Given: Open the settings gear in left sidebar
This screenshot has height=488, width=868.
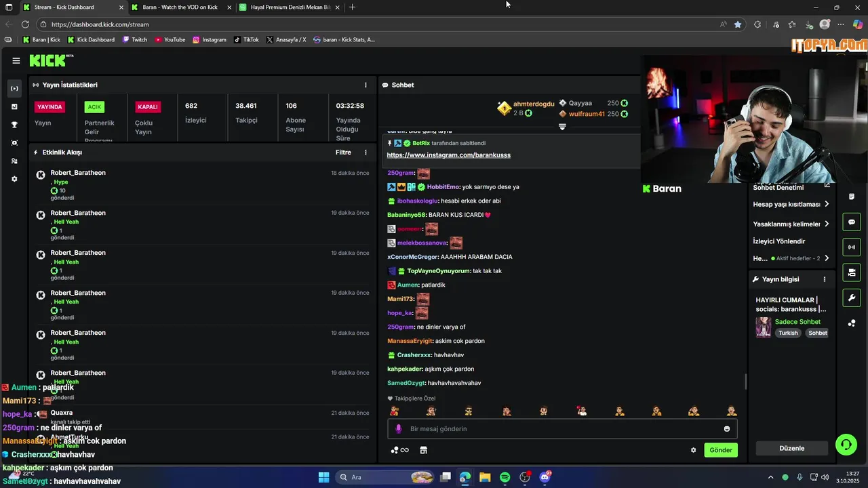Looking at the screenshot, I should [x=14, y=179].
